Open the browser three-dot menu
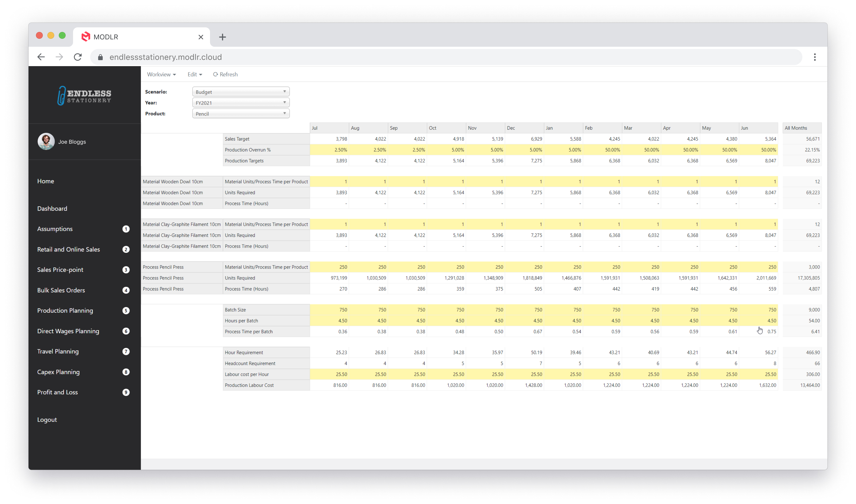Image resolution: width=856 pixels, height=504 pixels. click(x=815, y=57)
